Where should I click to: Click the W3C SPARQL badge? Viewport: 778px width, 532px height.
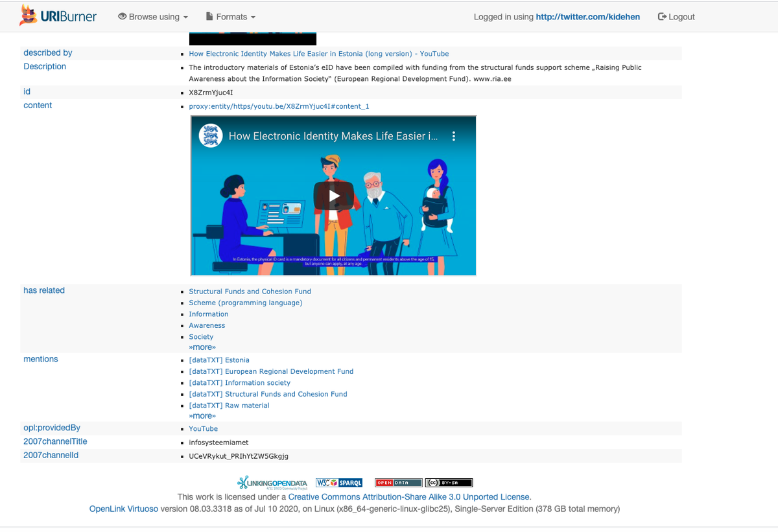click(x=338, y=483)
